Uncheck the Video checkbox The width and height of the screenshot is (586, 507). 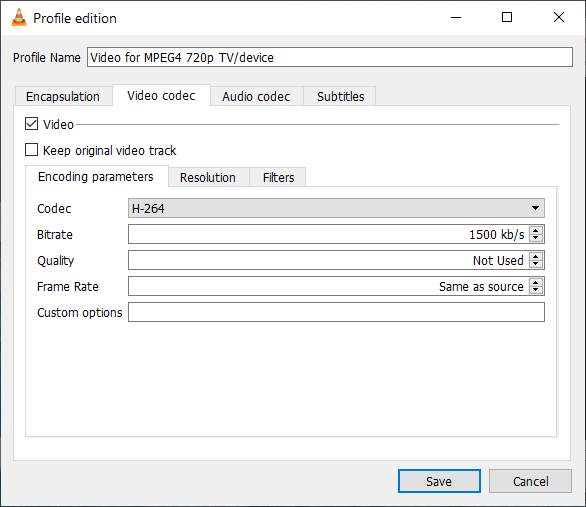(31, 124)
